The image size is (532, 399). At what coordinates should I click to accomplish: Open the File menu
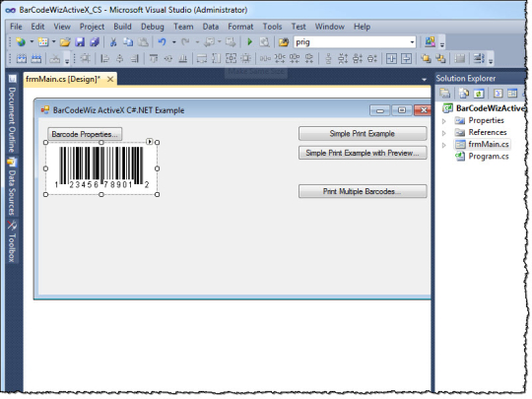(x=16, y=27)
